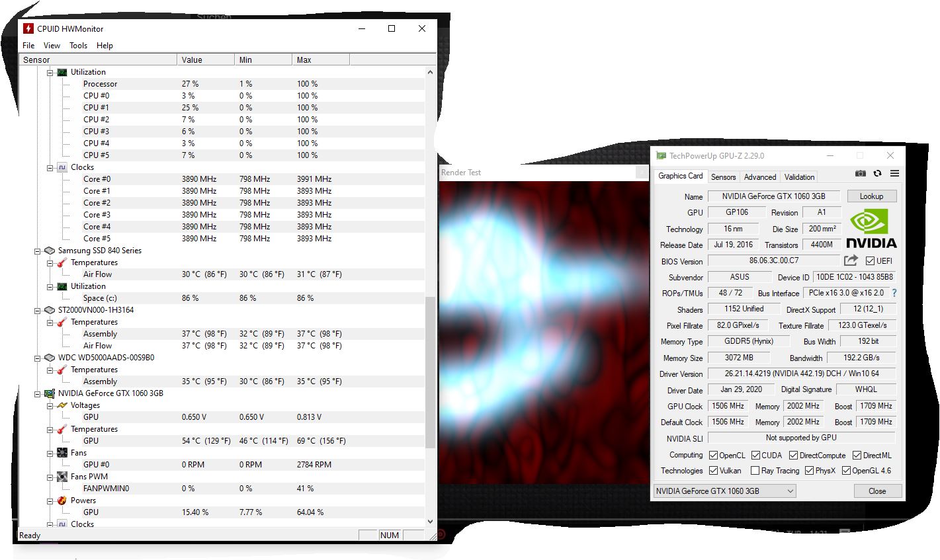Image resolution: width=940 pixels, height=560 pixels.
Task: Click the CPU Utilization chart icon
Action: [x=62, y=72]
